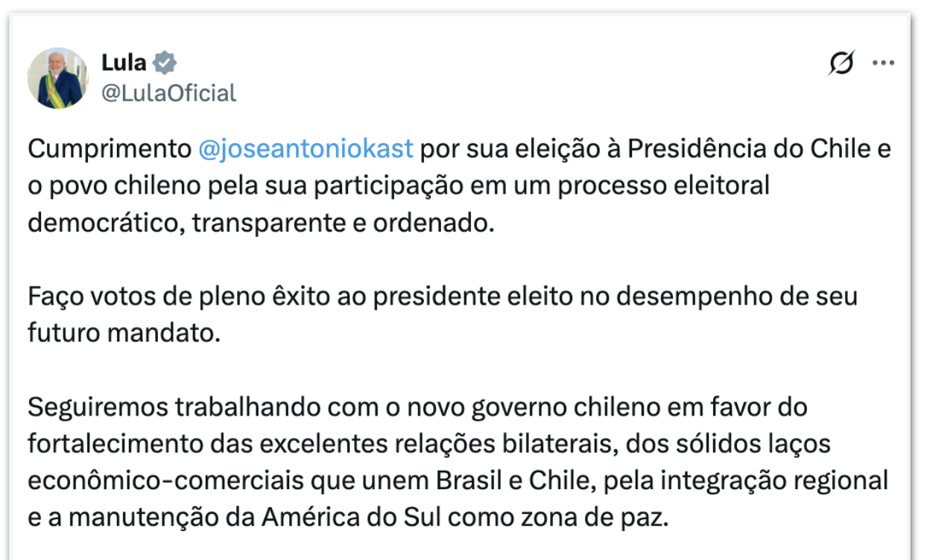Click the Grok slashed-circle icon
The height and width of the screenshot is (560, 927).
coord(841,63)
